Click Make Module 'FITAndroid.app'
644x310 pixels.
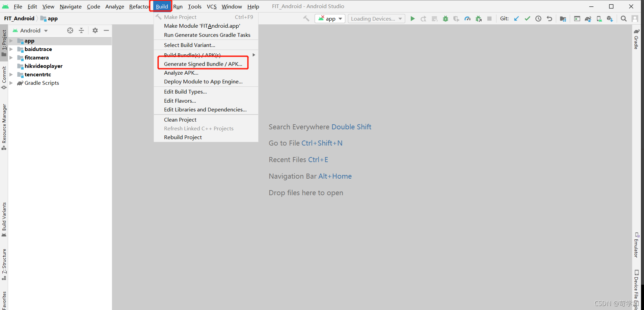pos(206,26)
